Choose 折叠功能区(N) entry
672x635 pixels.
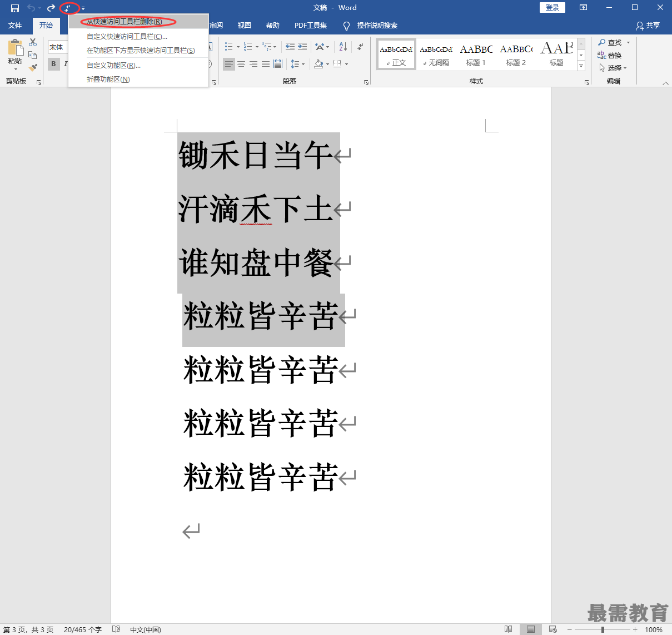(x=138, y=80)
